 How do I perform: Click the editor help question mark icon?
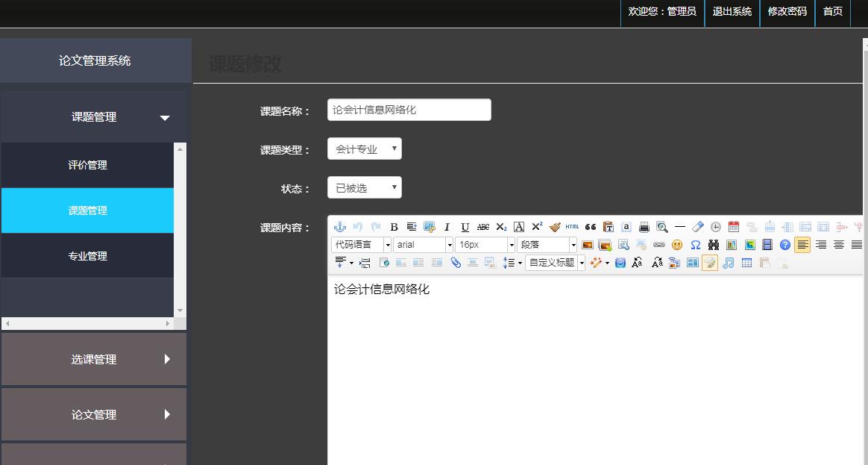[x=785, y=245]
